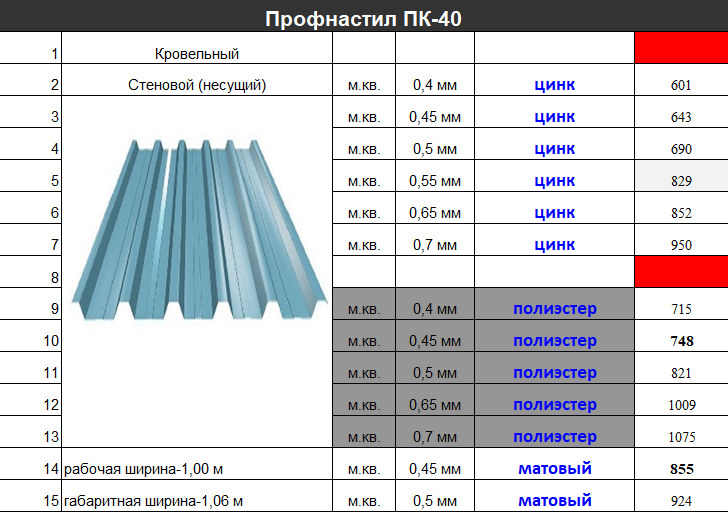
Task: Click row number 1
Action: point(54,54)
